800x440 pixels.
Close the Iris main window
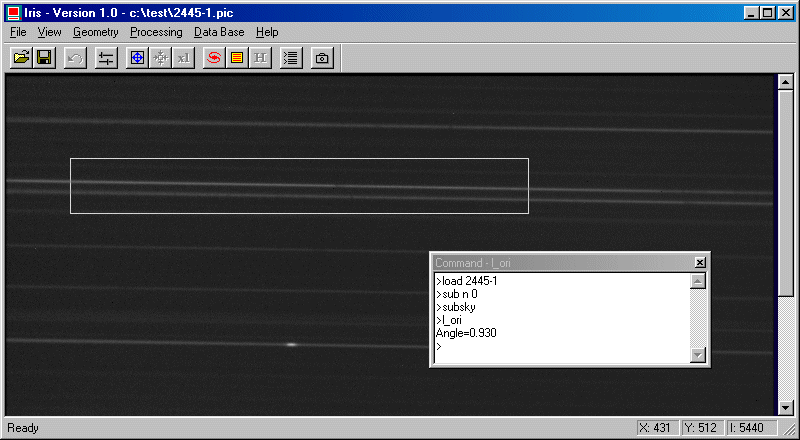click(786, 13)
